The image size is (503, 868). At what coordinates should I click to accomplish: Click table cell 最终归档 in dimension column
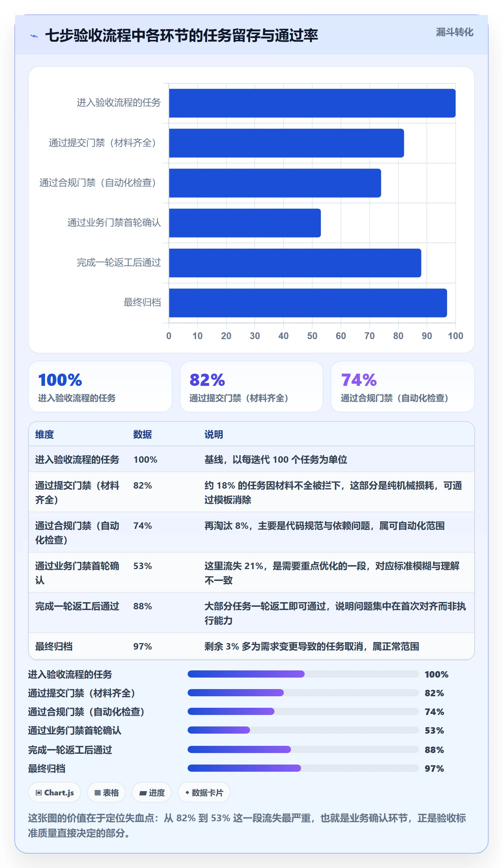click(x=54, y=646)
